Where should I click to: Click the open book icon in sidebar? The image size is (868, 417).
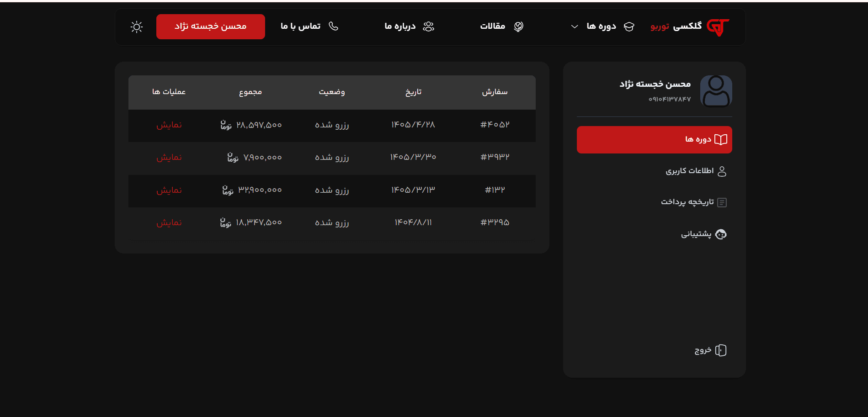[x=721, y=140]
